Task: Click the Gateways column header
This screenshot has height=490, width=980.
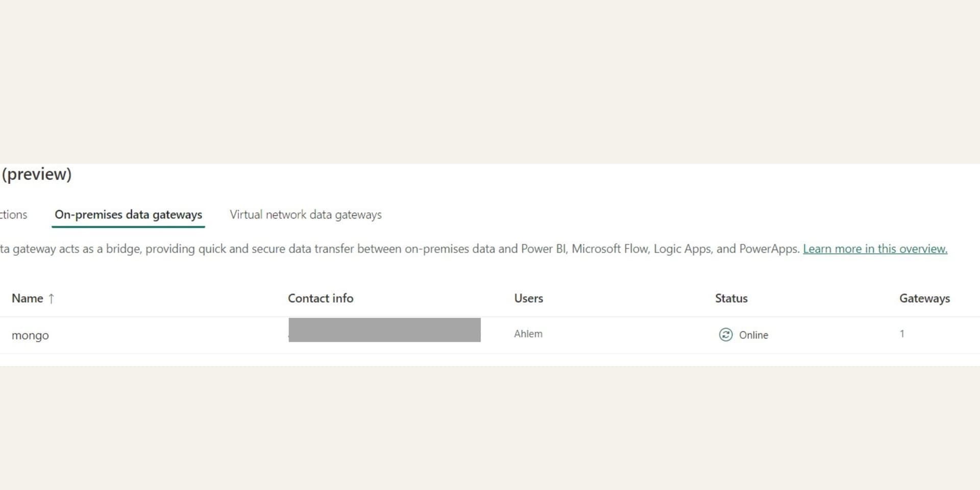Action: (x=924, y=299)
